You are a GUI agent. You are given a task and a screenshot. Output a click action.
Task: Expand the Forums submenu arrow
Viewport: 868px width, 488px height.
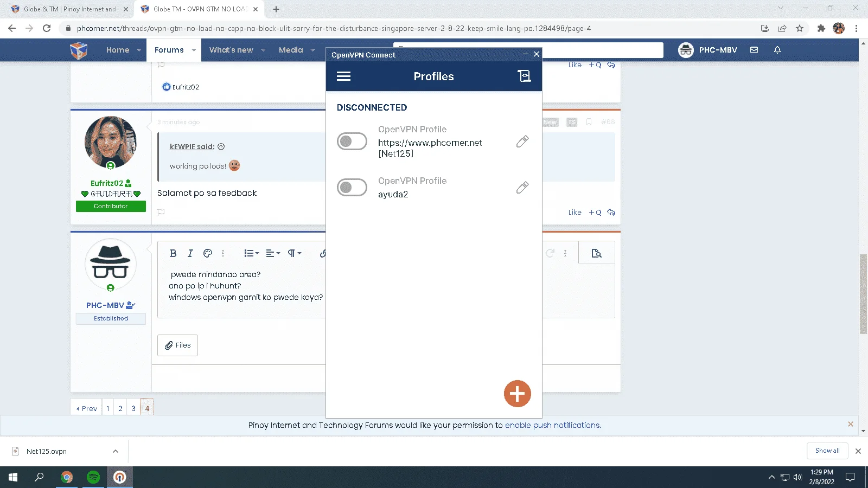tap(194, 50)
